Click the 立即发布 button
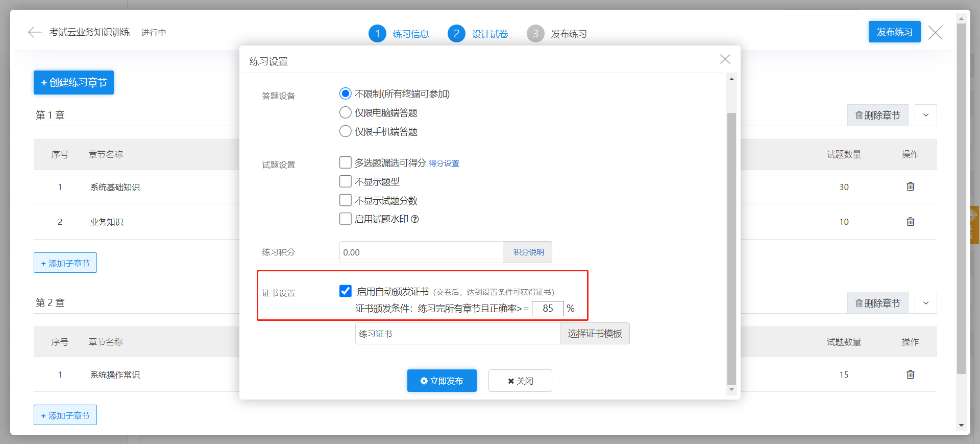 pos(442,381)
